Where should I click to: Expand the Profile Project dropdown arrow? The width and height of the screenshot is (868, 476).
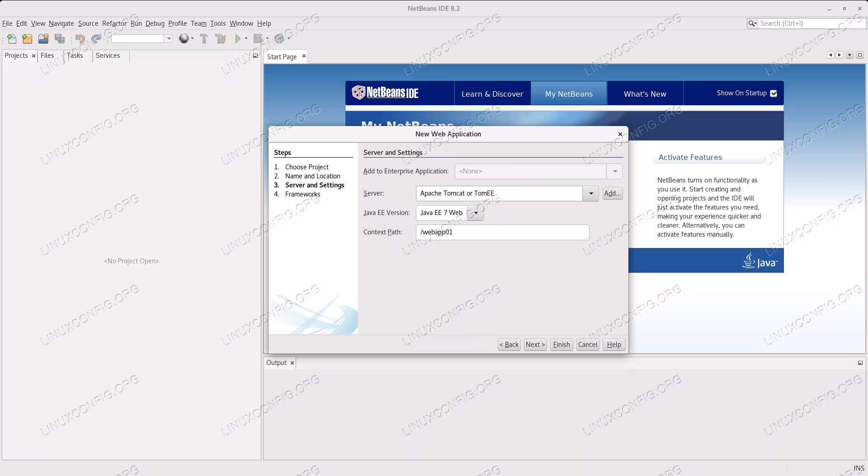289,39
